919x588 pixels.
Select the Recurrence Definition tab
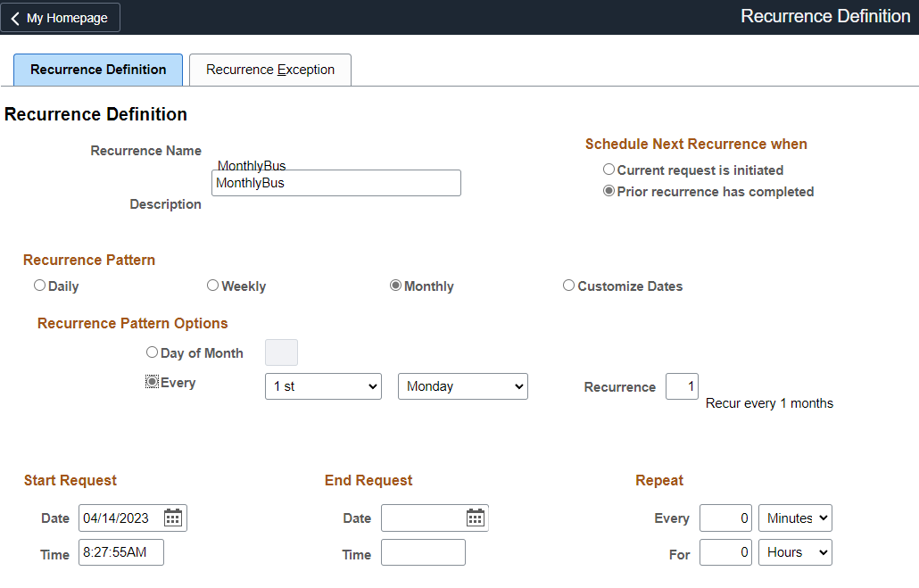point(97,70)
